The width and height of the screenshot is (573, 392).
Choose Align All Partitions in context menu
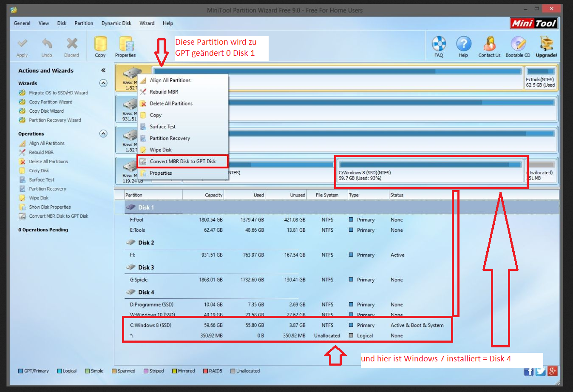183,80
